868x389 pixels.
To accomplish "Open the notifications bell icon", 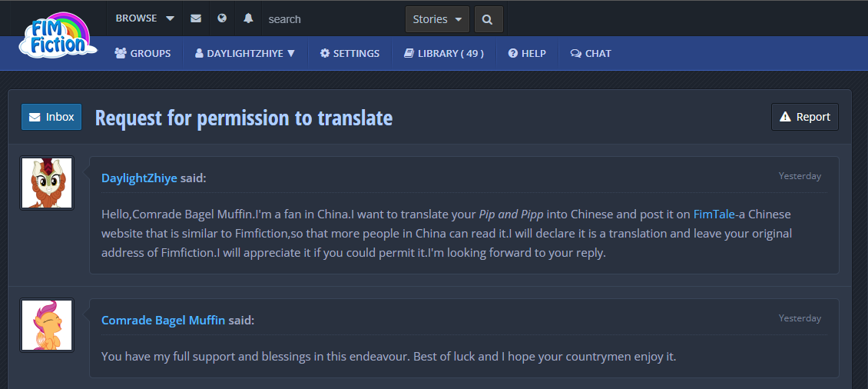I will coord(248,18).
